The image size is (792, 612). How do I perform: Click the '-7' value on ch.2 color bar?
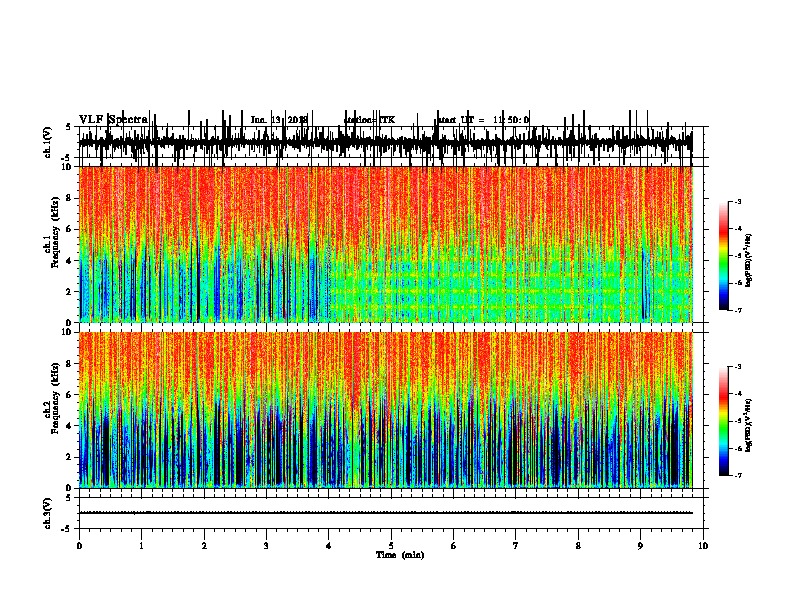pos(737,475)
